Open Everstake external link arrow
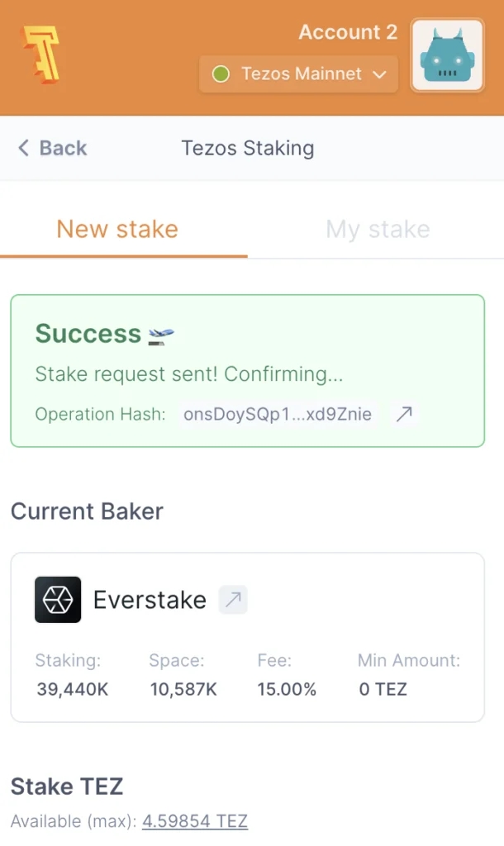Image resolution: width=504 pixels, height=846 pixels. pyautogui.click(x=233, y=600)
